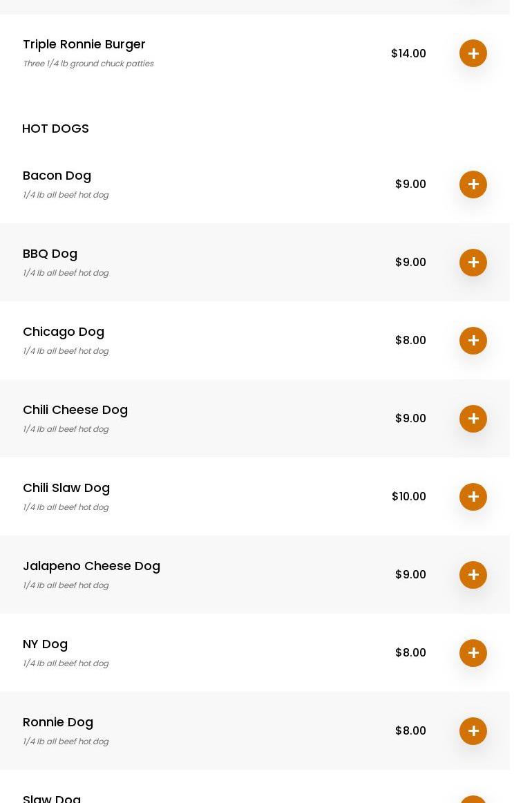Add Bacon Dog using plus icon
The width and height of the screenshot is (532, 803).
(473, 185)
